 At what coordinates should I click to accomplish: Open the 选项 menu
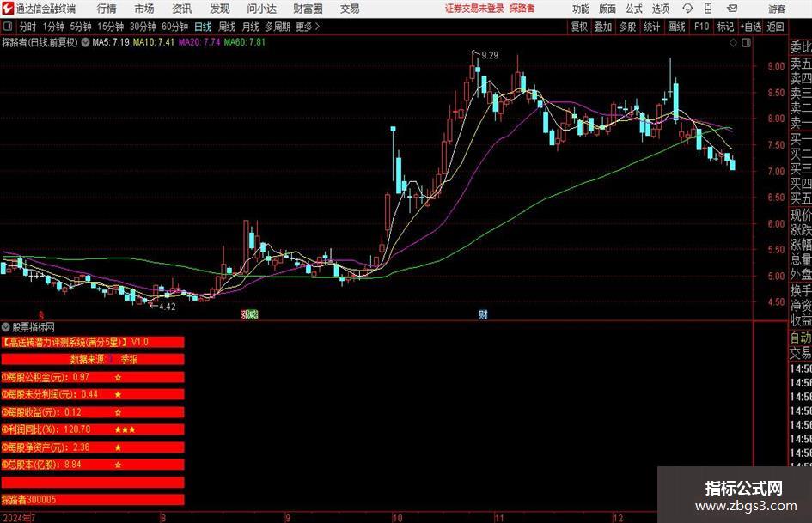[660, 9]
